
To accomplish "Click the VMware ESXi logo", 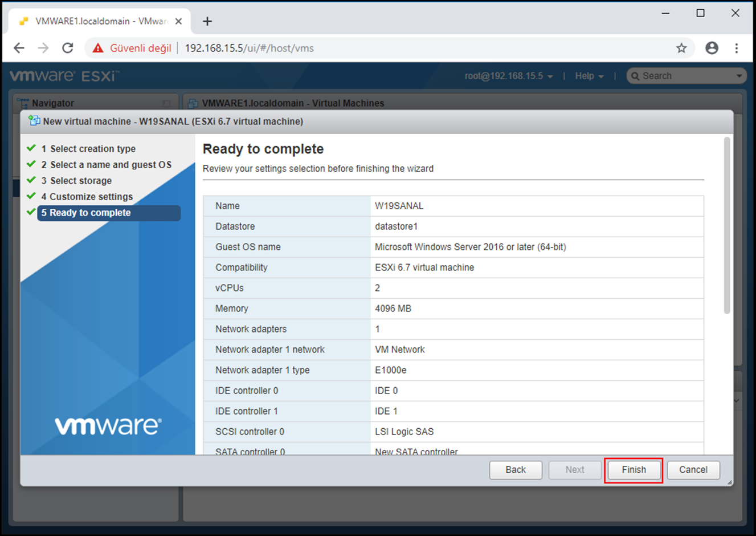I will tap(64, 76).
